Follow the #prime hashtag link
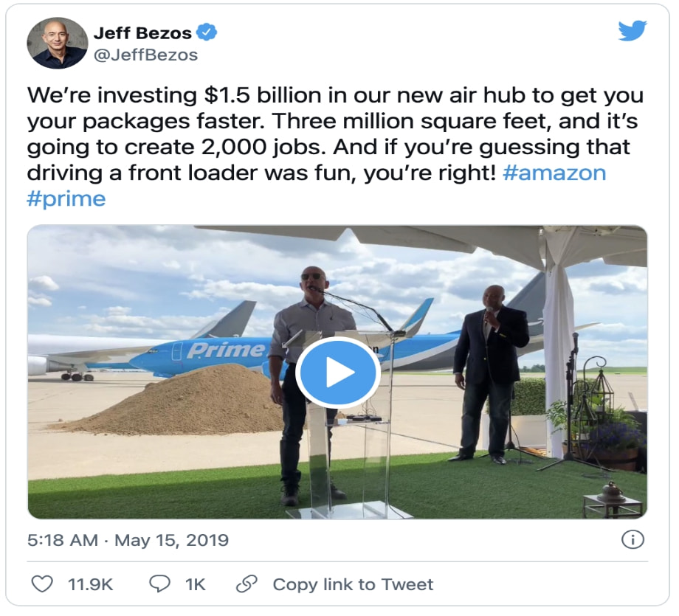This screenshot has height=616, width=679. point(66,198)
